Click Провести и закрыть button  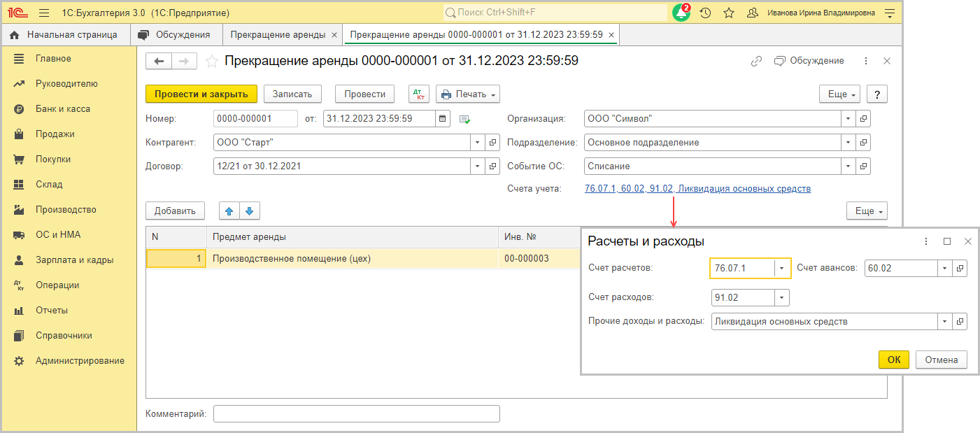pyautogui.click(x=201, y=94)
